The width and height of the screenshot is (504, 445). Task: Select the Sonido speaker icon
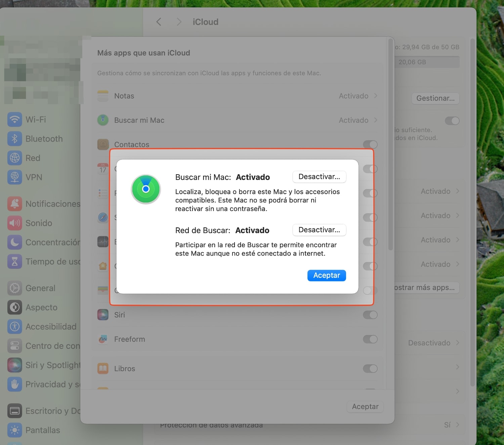tap(14, 223)
